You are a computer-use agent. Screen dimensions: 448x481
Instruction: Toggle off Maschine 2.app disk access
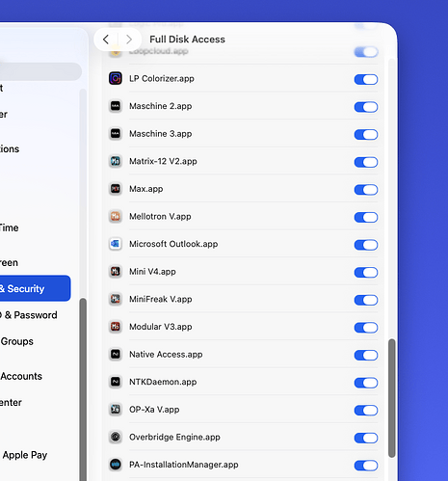(x=366, y=107)
